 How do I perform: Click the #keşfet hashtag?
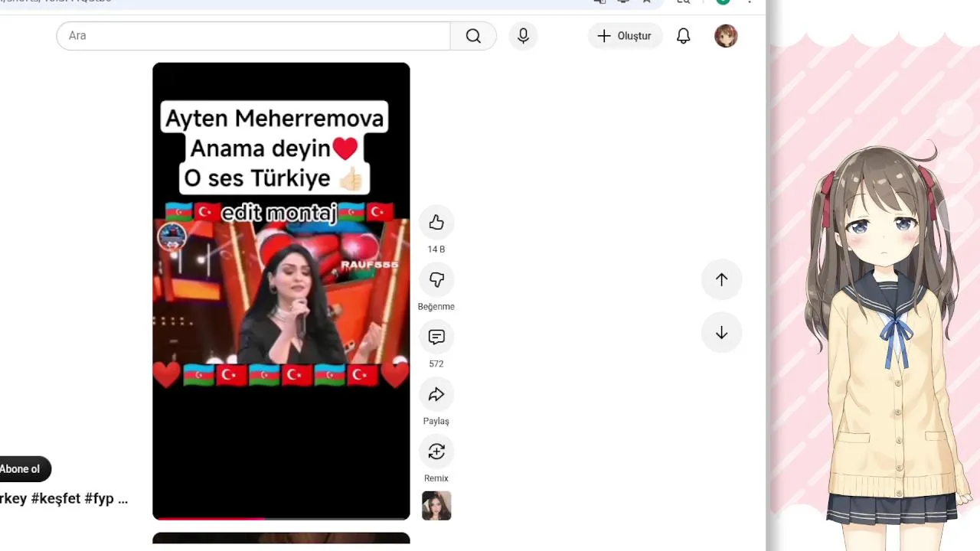[x=56, y=499]
